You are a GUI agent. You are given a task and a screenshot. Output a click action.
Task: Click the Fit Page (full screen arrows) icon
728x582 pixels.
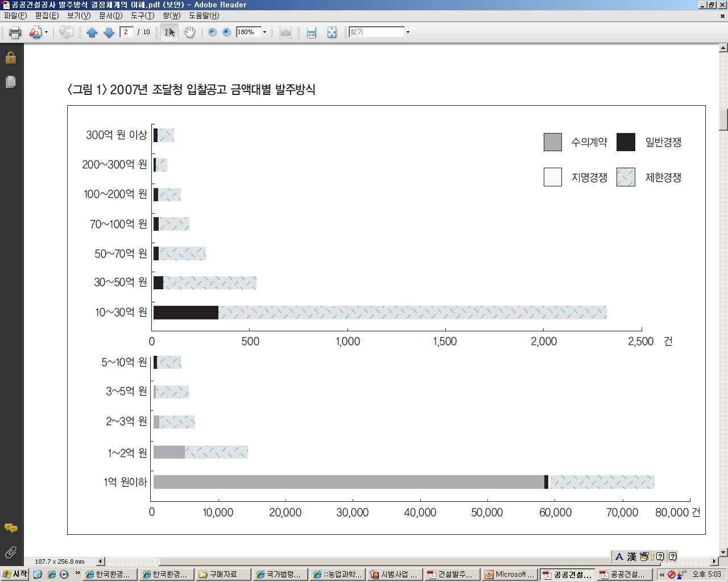[332, 32]
